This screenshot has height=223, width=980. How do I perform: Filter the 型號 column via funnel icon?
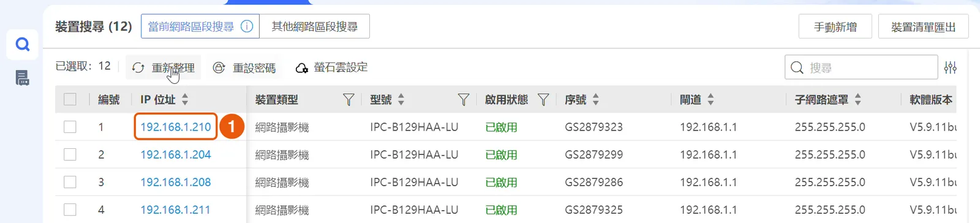point(464,99)
